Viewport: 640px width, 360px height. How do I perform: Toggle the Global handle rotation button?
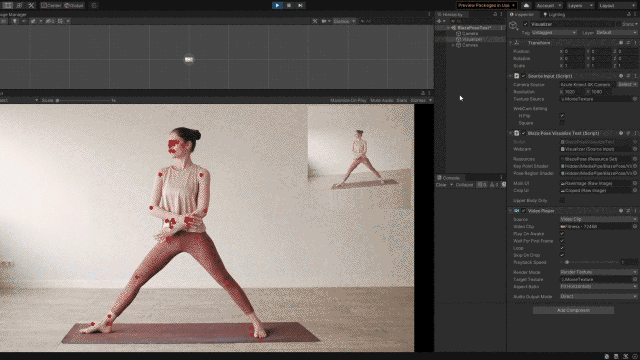74,5
